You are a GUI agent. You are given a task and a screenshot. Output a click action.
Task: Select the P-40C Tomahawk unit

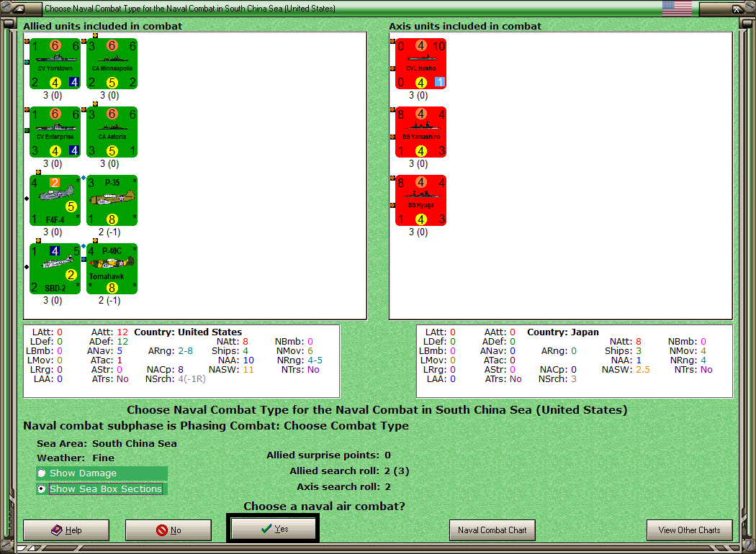(112, 269)
